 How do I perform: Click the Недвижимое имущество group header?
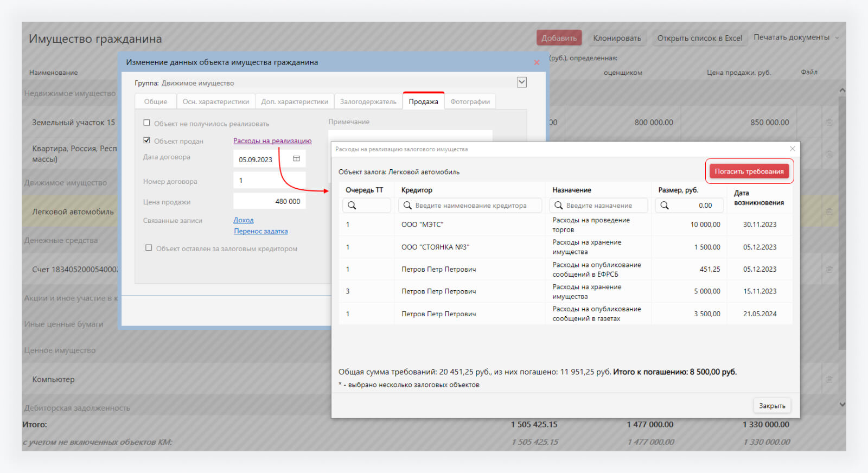pyautogui.click(x=69, y=93)
